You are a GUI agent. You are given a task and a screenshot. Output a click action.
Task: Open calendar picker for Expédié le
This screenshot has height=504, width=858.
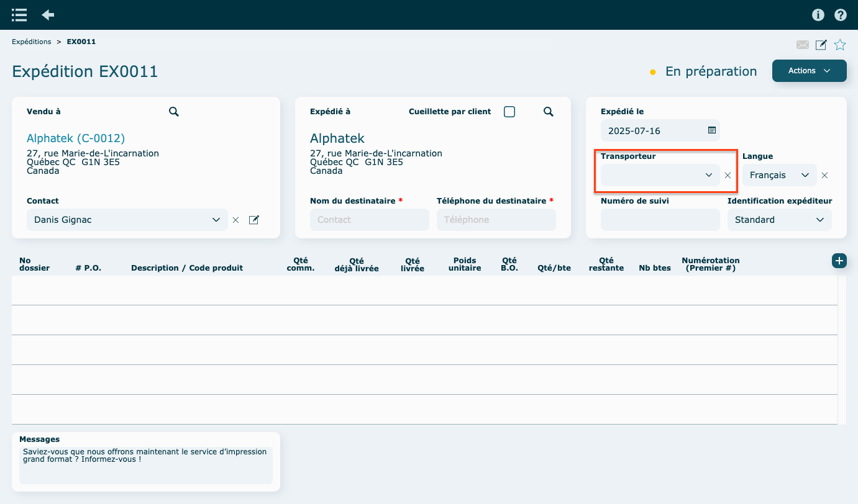click(712, 130)
